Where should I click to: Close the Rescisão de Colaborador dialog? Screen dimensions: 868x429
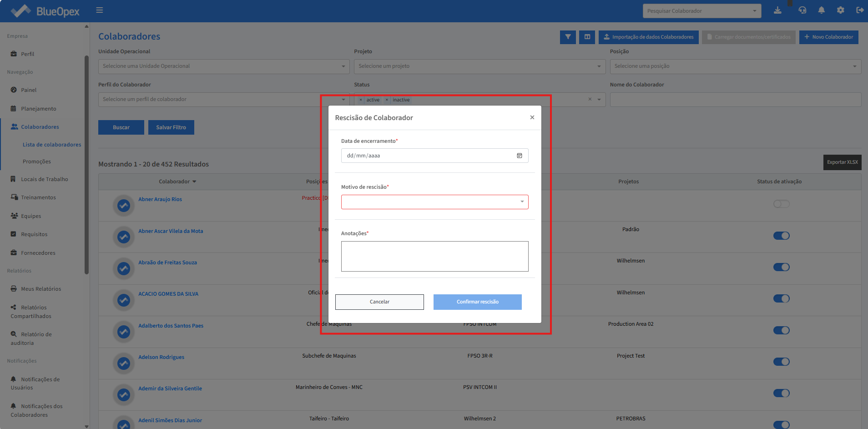532,117
